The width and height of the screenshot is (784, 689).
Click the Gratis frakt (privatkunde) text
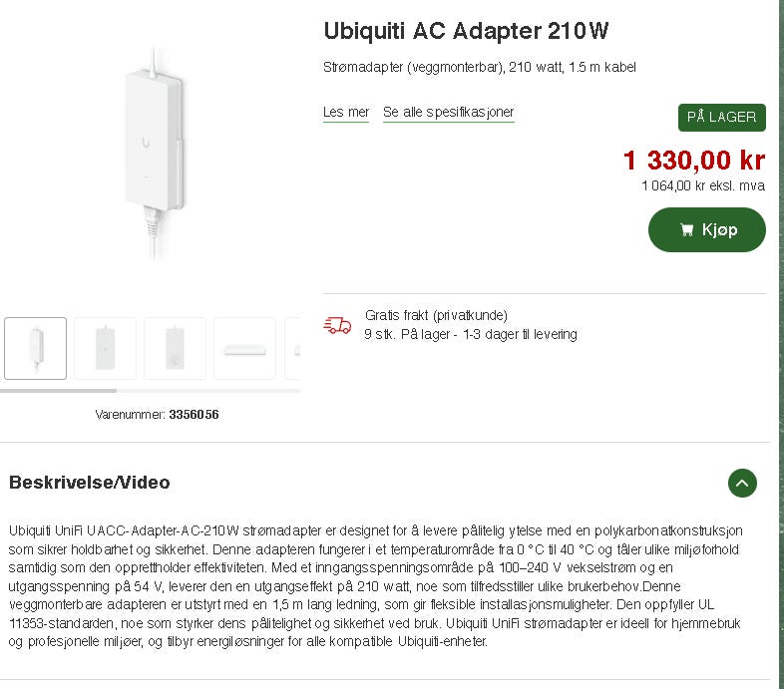tap(436, 315)
